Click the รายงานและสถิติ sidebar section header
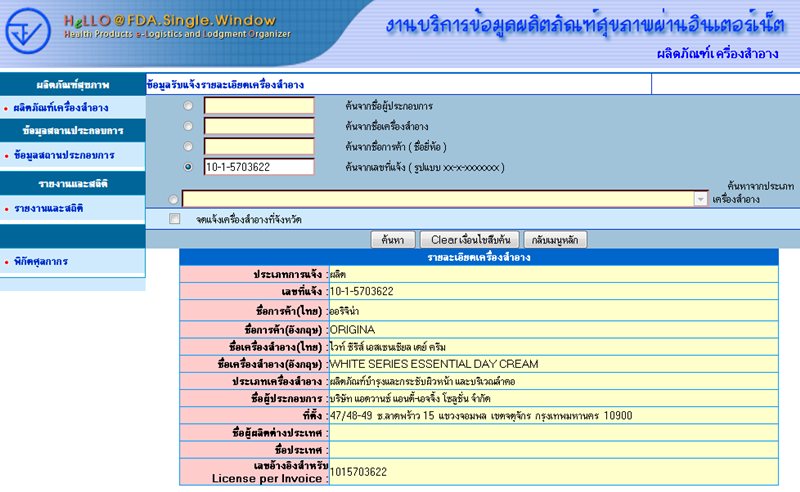The image size is (800, 492). pos(72,184)
